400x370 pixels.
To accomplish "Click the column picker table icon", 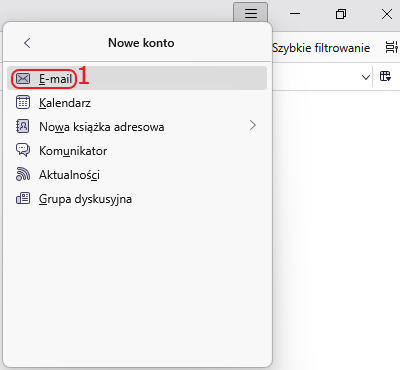I will [385, 76].
